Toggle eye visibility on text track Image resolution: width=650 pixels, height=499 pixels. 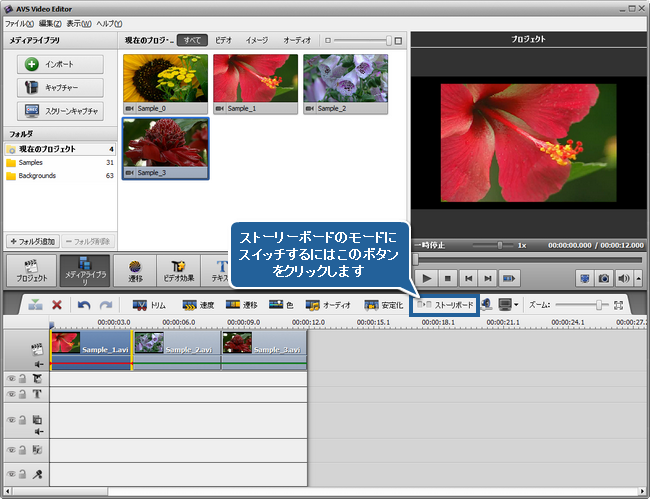click(x=10, y=394)
